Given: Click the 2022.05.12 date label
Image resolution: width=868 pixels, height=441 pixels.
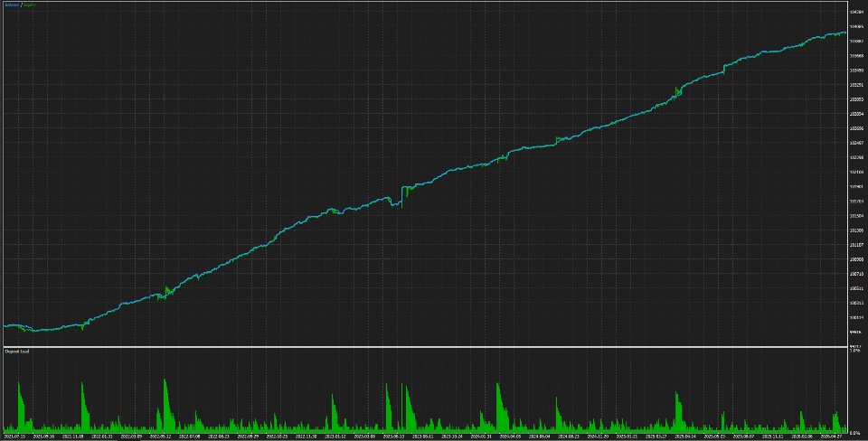Looking at the screenshot, I should (162, 436).
